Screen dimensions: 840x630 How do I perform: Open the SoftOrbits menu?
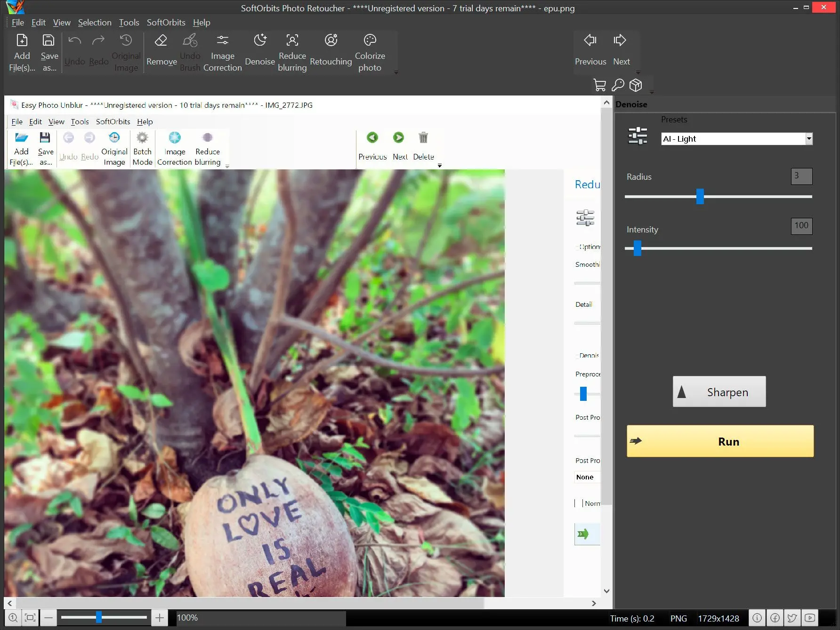point(166,22)
